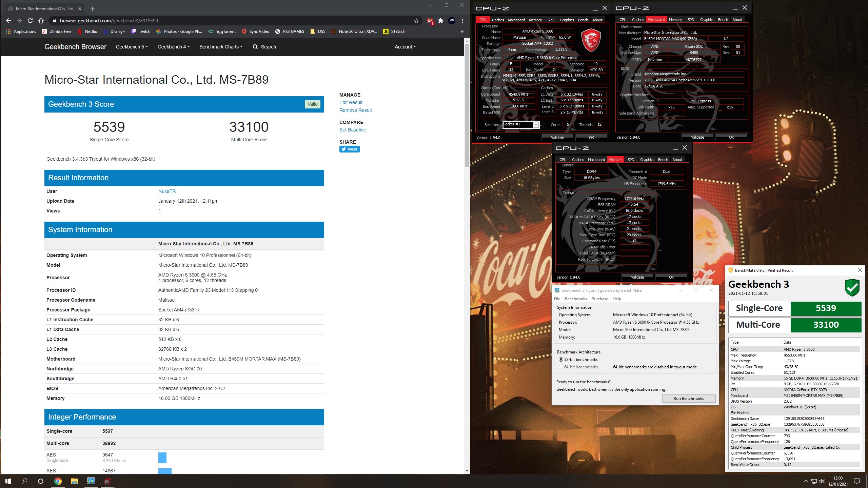Click Validate in CPU-Z Memory window

pyautogui.click(x=637, y=277)
